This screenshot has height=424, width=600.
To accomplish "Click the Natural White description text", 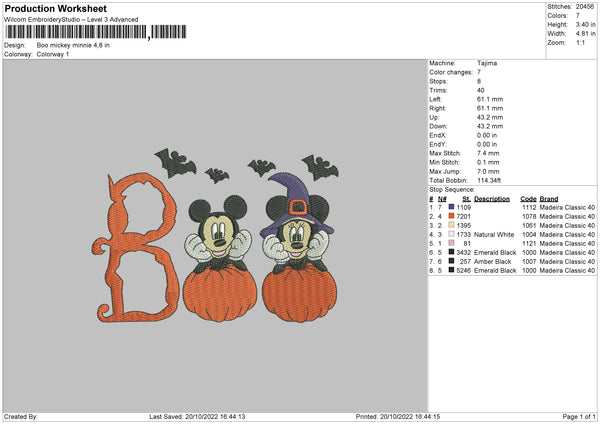I will (x=494, y=234).
